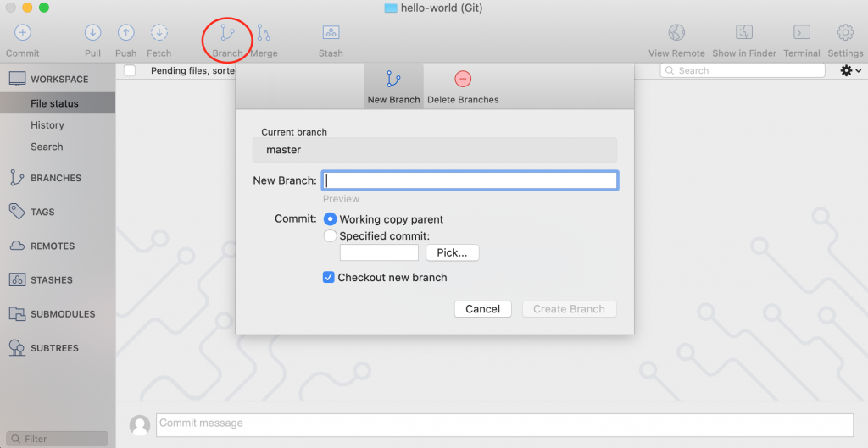Pull changes using the Pull icon
This screenshot has width=868, height=448.
click(92, 33)
